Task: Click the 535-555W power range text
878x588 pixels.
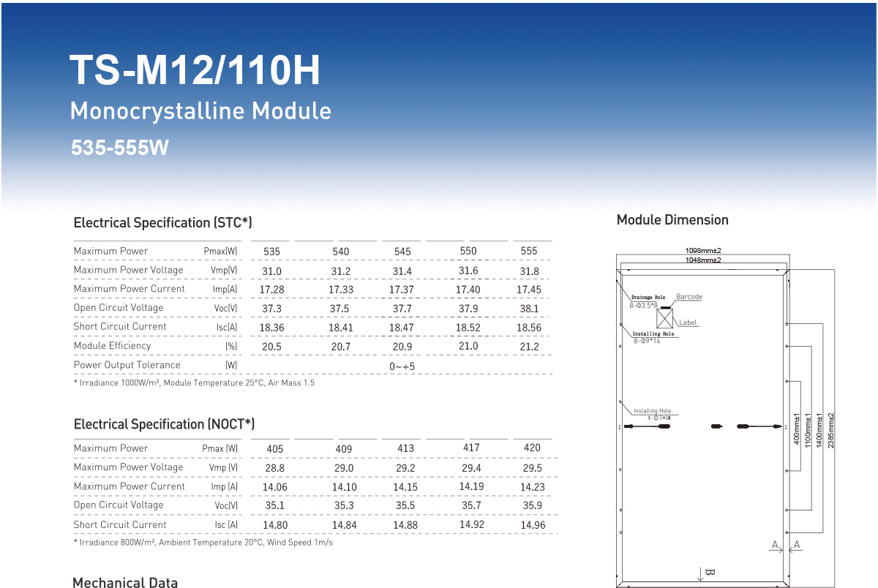Action: (x=120, y=148)
